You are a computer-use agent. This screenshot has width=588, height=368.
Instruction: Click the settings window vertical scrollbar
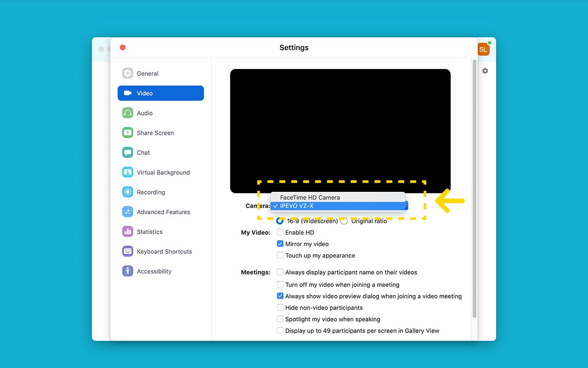pyautogui.click(x=475, y=189)
